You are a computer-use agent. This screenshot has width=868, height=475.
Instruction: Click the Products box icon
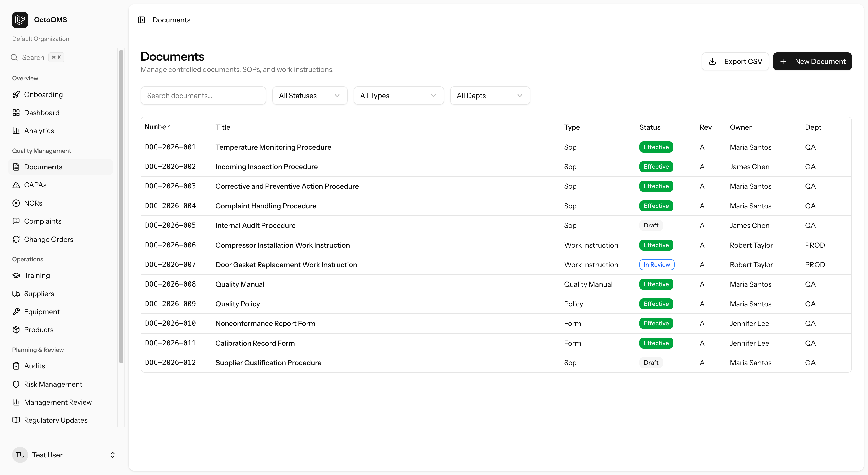16,330
